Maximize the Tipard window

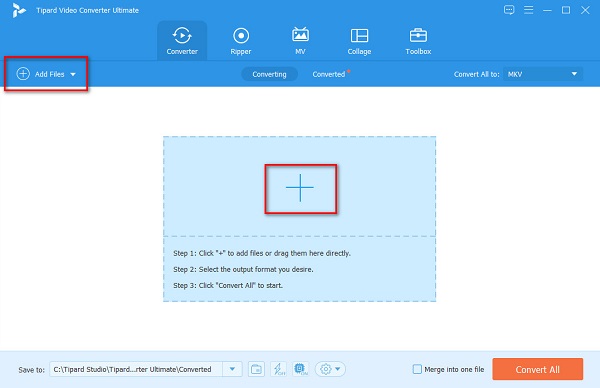[x=566, y=10]
